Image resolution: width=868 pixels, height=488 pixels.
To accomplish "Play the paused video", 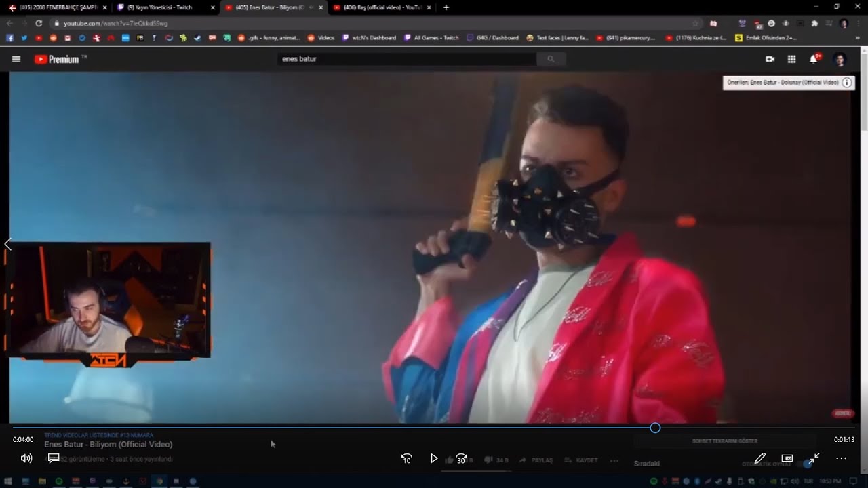I will (x=434, y=459).
